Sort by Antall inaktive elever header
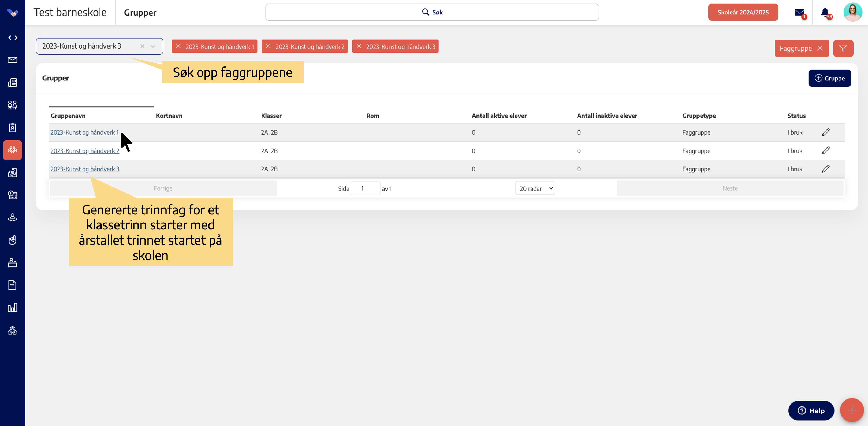This screenshot has width=868, height=426. pyautogui.click(x=607, y=116)
